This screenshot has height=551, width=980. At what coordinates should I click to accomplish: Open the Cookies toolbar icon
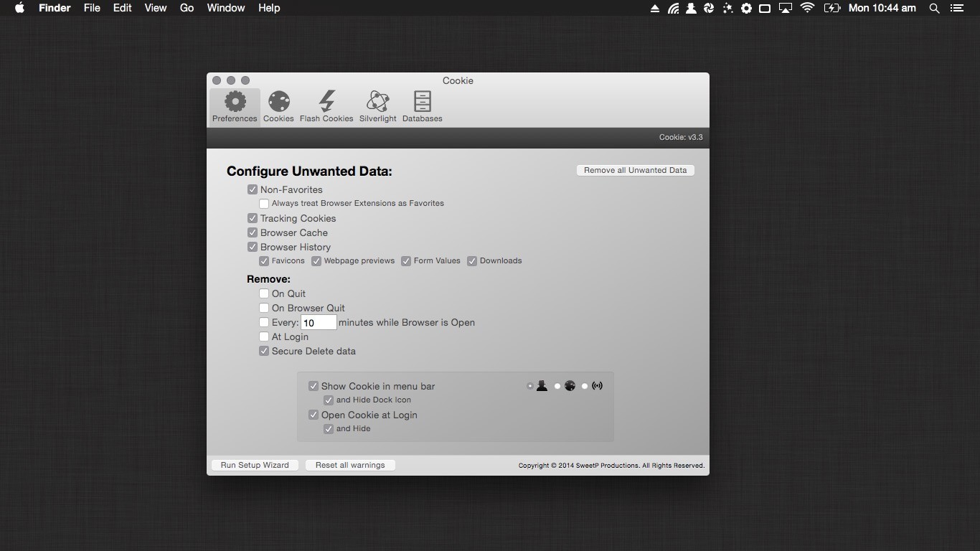(x=278, y=106)
